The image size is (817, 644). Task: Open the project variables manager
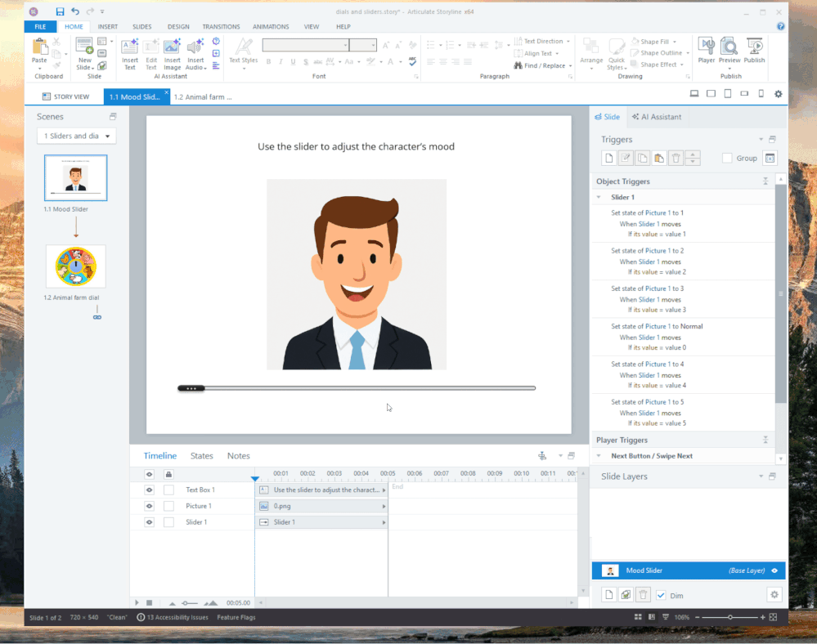(770, 159)
